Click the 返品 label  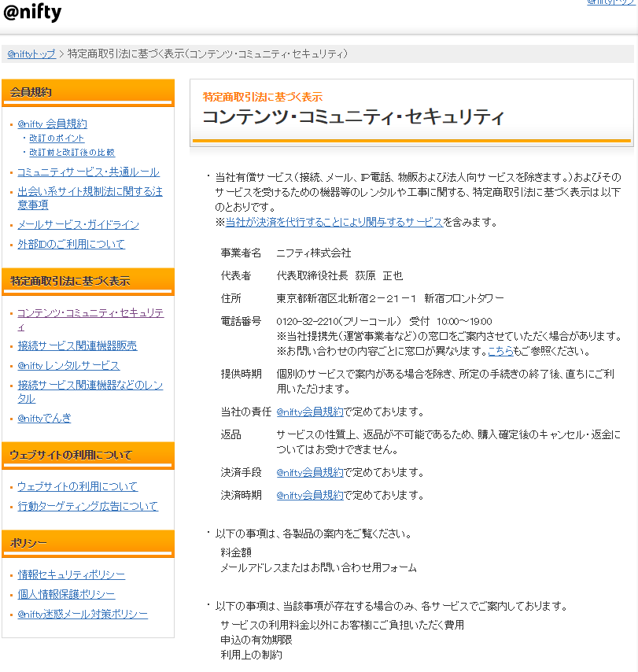click(x=231, y=435)
